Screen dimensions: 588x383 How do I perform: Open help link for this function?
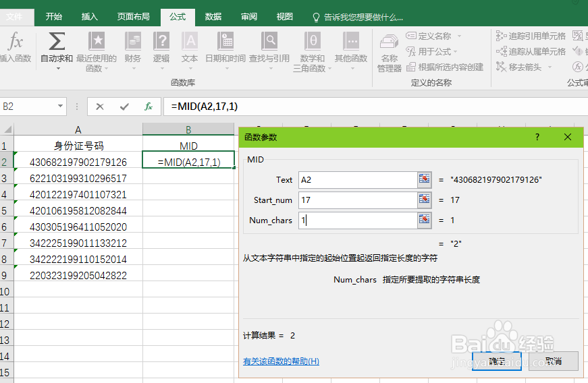[281, 361]
